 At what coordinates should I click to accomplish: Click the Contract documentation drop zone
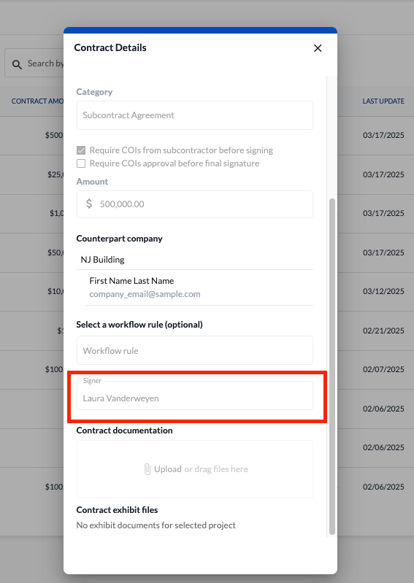point(195,469)
